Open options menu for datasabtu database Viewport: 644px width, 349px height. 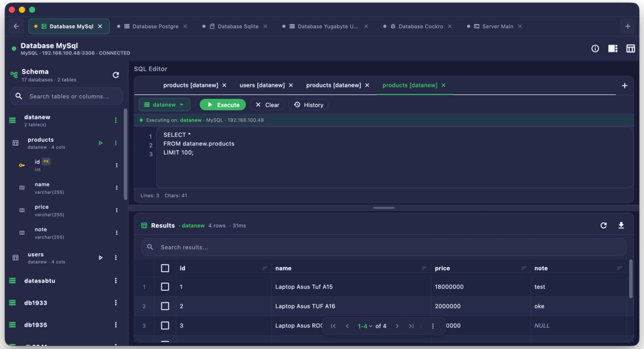116,281
